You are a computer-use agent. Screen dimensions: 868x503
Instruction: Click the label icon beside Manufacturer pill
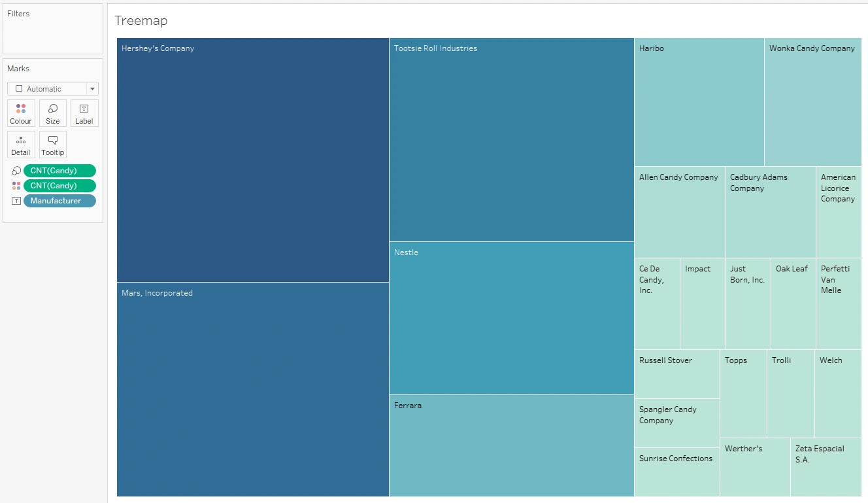tap(16, 201)
